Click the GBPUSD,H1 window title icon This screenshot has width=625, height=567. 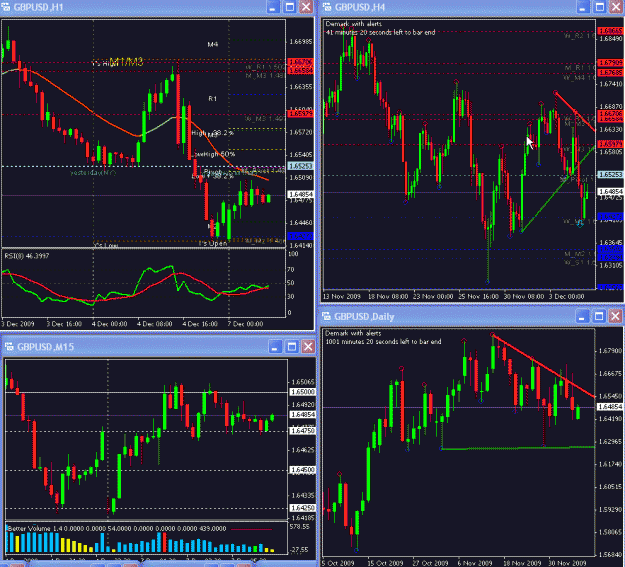[x=6, y=7]
